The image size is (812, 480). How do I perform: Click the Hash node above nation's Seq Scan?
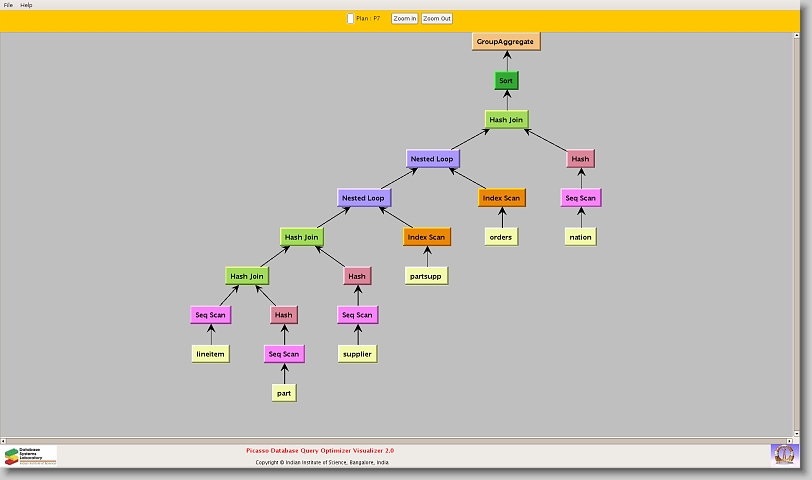580,159
